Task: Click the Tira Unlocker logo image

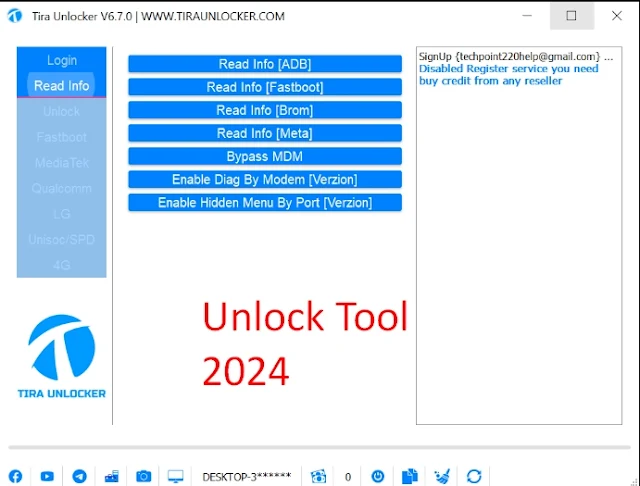Action: pyautogui.click(x=62, y=356)
